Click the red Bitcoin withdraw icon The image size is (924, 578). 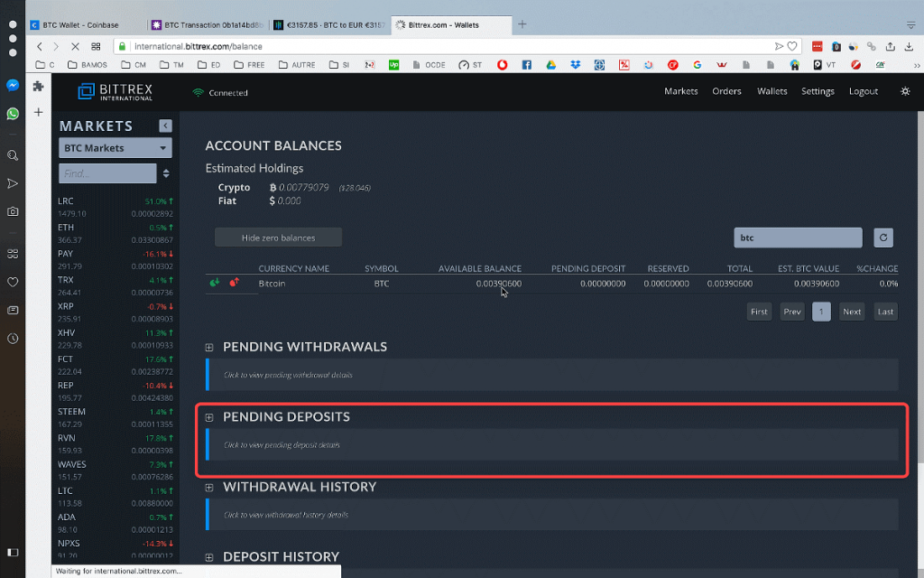pos(234,283)
